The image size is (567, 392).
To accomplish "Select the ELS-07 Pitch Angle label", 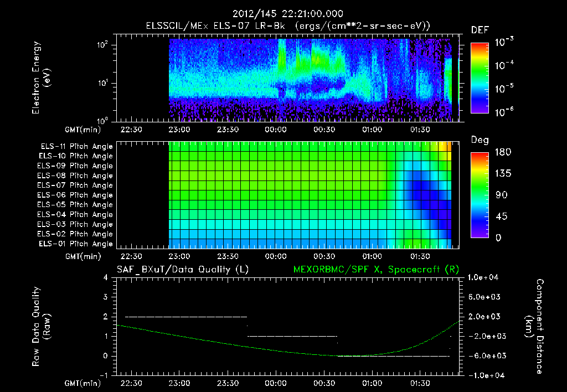I will pyautogui.click(x=75, y=185).
